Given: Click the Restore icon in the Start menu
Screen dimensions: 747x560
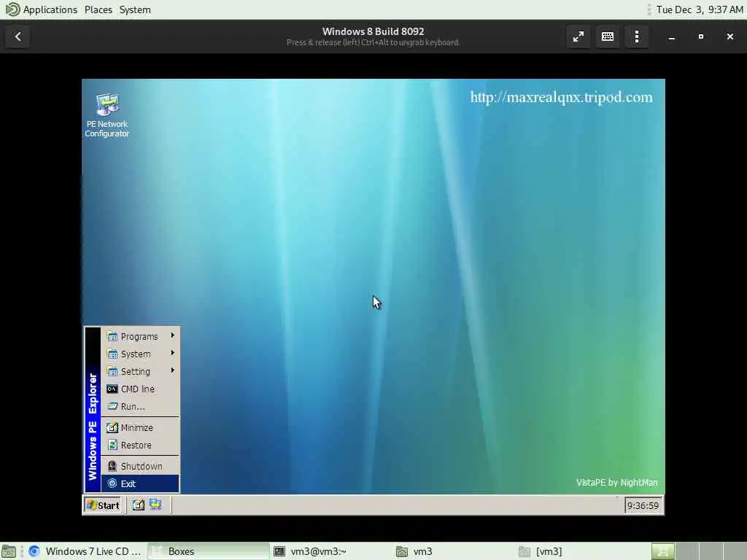Looking at the screenshot, I should pyautogui.click(x=112, y=446).
